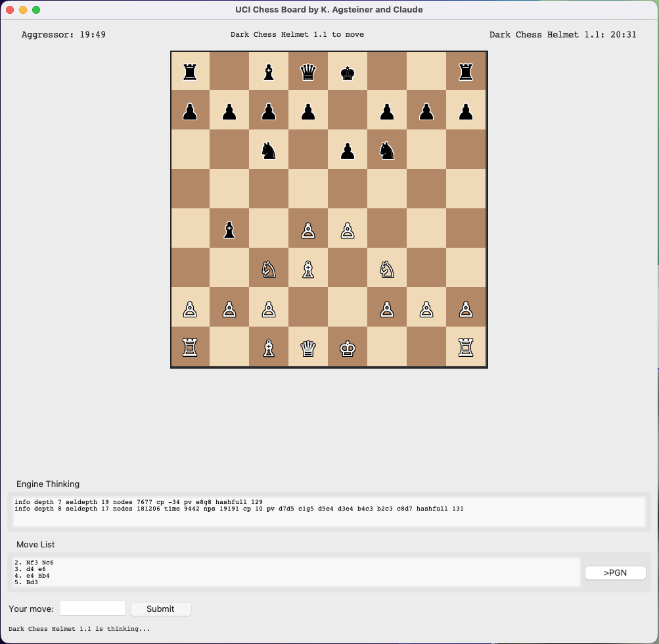The width and height of the screenshot is (659, 644).
Task: Select the black rook on h8
Action: 466,71
